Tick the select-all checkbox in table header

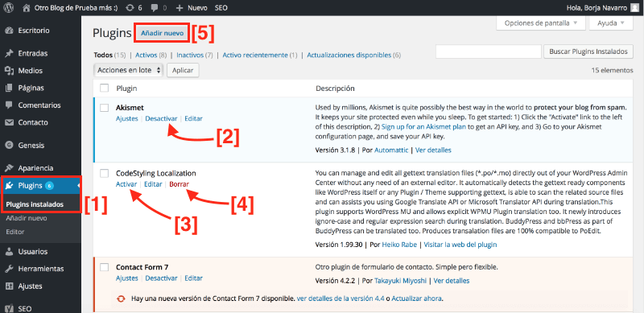tap(105, 89)
